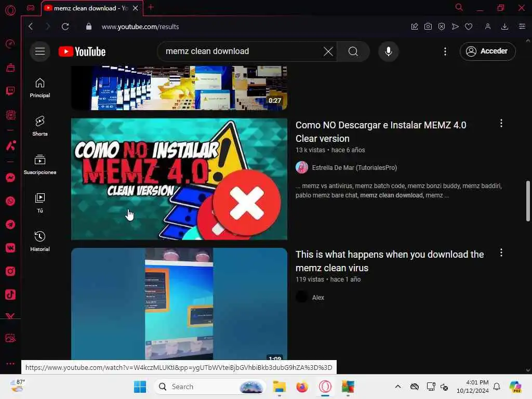Screen dimensions: 532x399
Task: Open sidebar more options three dots
Action: pyautogui.click(x=10, y=363)
